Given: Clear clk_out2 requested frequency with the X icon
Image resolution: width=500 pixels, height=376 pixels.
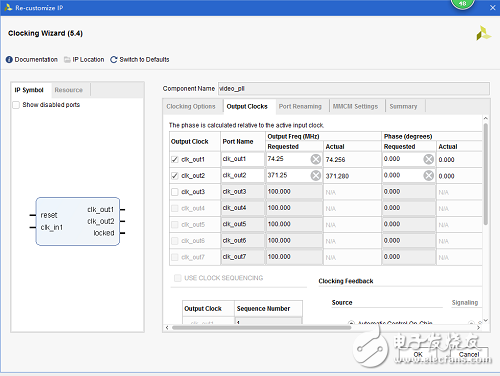Looking at the screenshot, I should pos(316,175).
